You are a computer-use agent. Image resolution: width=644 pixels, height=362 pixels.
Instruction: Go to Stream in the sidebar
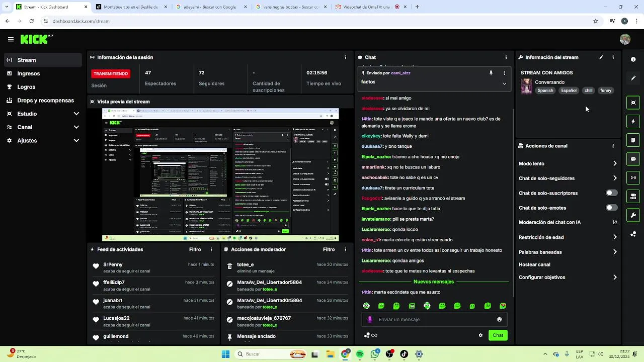click(43, 60)
